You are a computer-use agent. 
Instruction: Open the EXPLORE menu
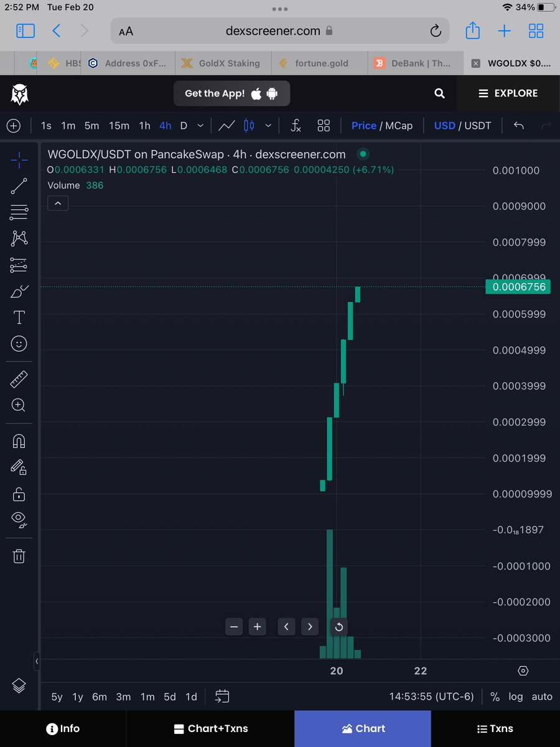pyautogui.click(x=508, y=93)
